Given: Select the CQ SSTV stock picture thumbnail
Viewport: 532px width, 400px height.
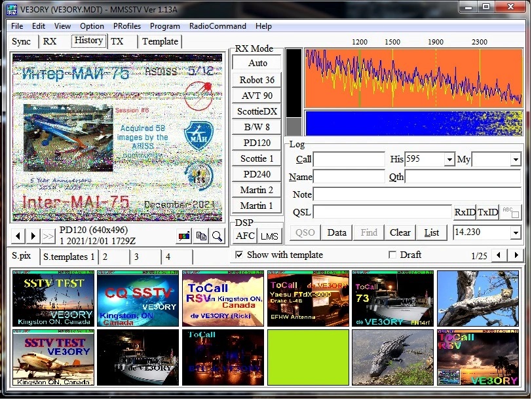Looking at the screenshot, I should coord(138,299).
